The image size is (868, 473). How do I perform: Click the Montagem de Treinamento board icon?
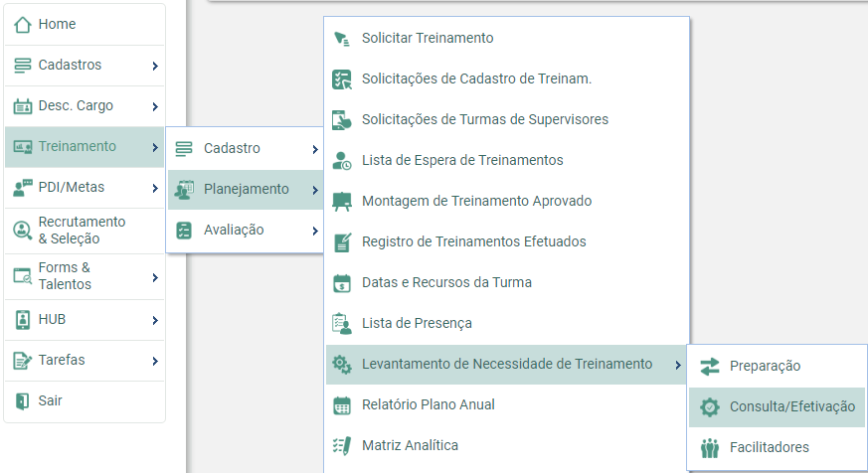point(342,202)
